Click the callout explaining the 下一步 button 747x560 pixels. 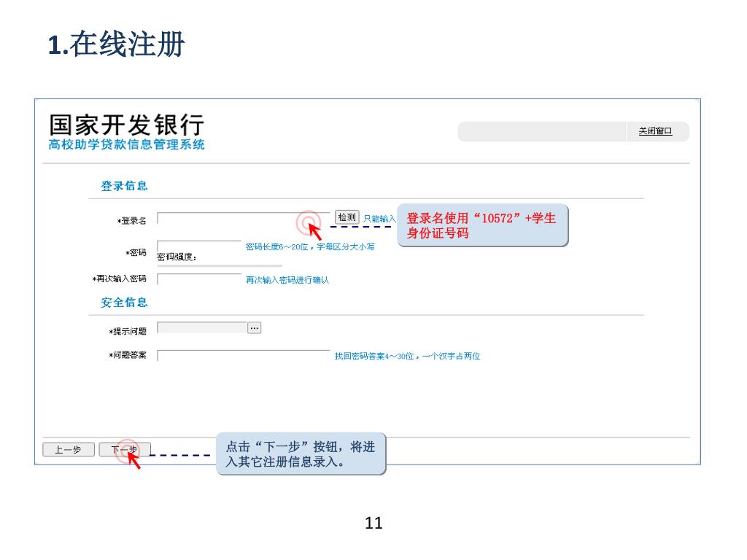(301, 454)
